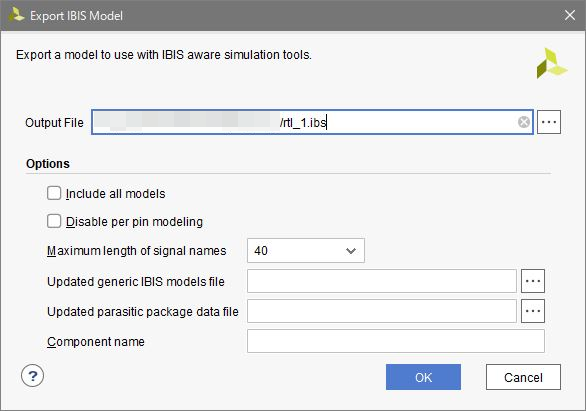586x411 pixels.
Task: Browse for updated parasitic package data file
Action: (533, 311)
